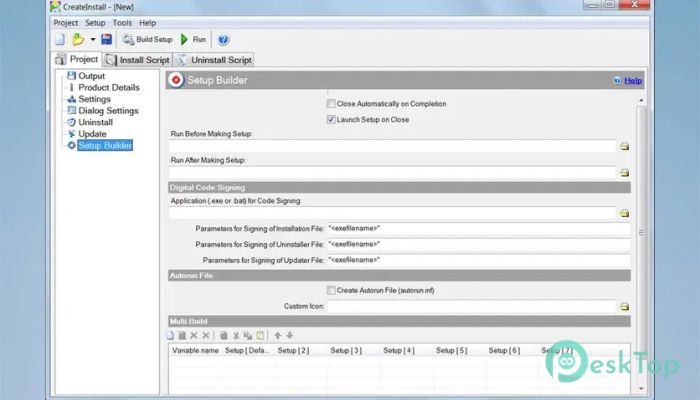
Task: Click Updater File signing parameters field
Action: point(479,260)
